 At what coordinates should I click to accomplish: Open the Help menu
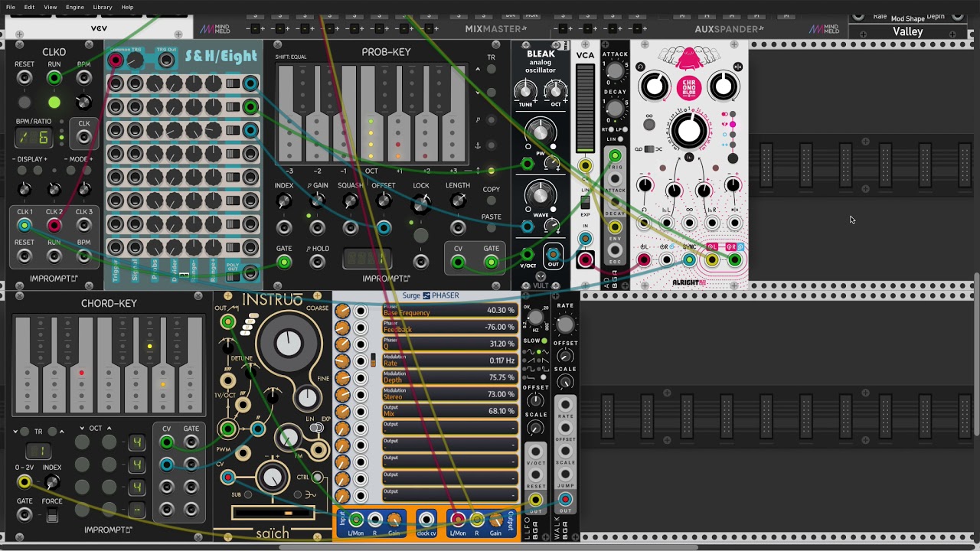(x=127, y=7)
